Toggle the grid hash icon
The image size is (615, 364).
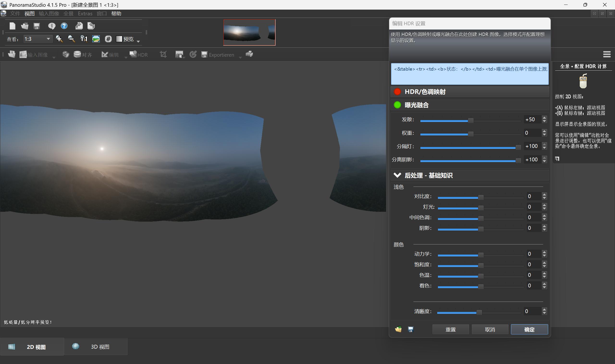[x=108, y=39]
